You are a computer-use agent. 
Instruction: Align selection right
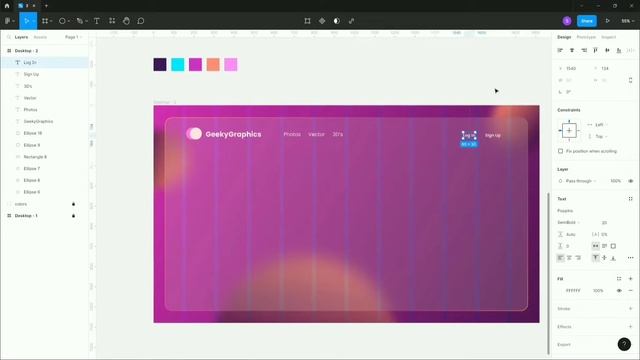coord(584,50)
